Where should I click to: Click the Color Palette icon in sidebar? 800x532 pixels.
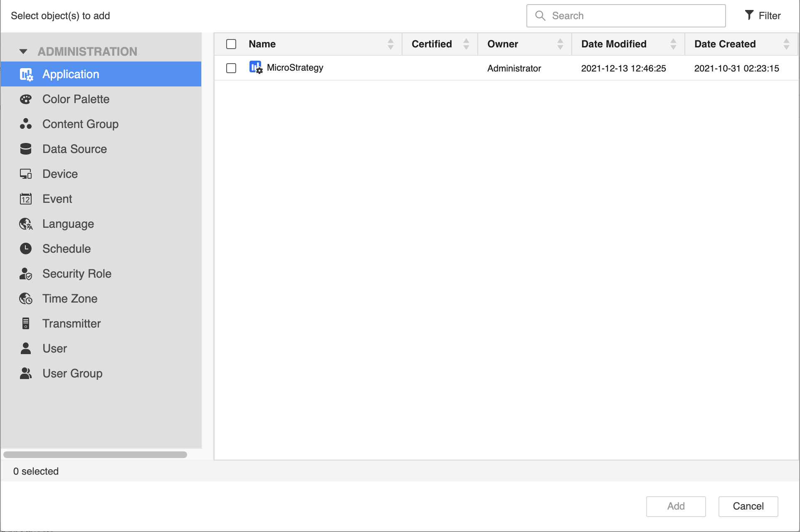(26, 99)
